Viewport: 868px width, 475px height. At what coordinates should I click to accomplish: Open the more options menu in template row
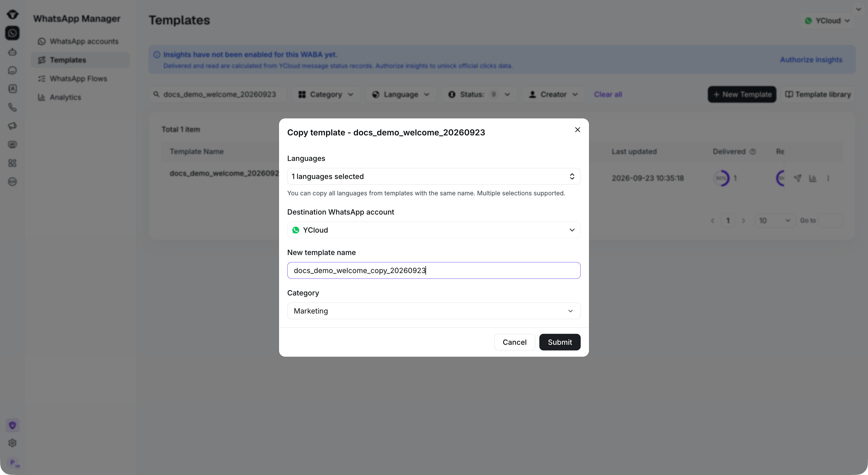point(828,178)
